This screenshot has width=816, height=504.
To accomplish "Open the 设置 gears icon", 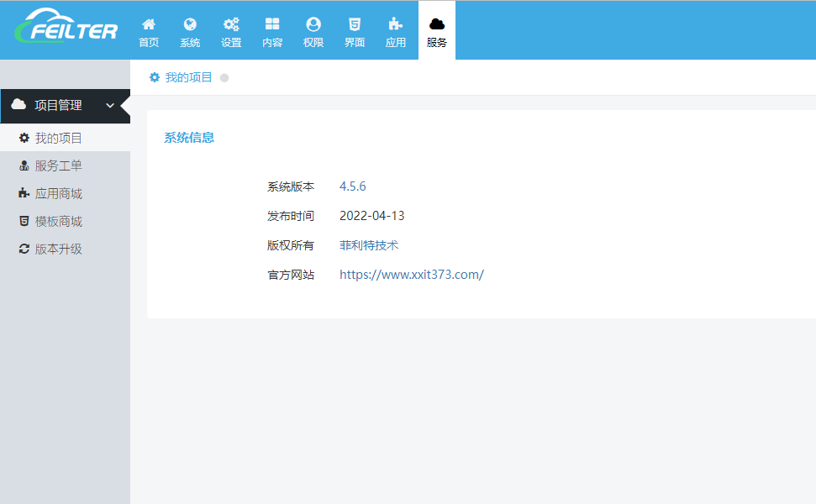I will 231,24.
